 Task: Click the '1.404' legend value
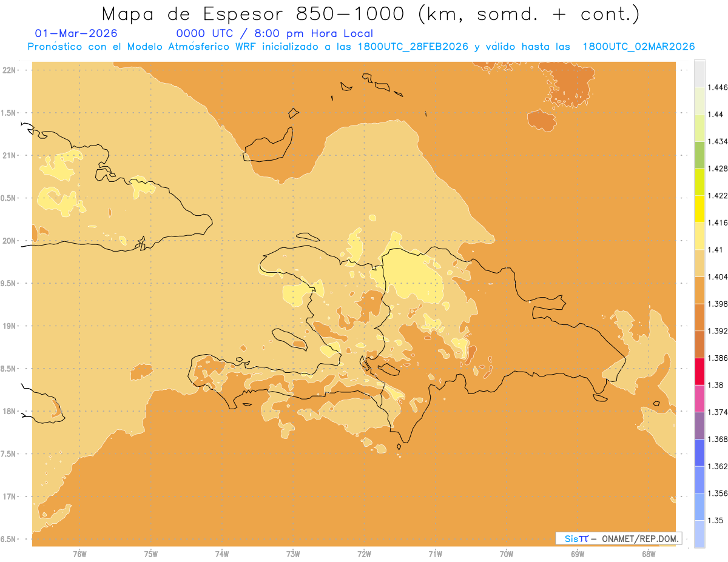coord(717,276)
